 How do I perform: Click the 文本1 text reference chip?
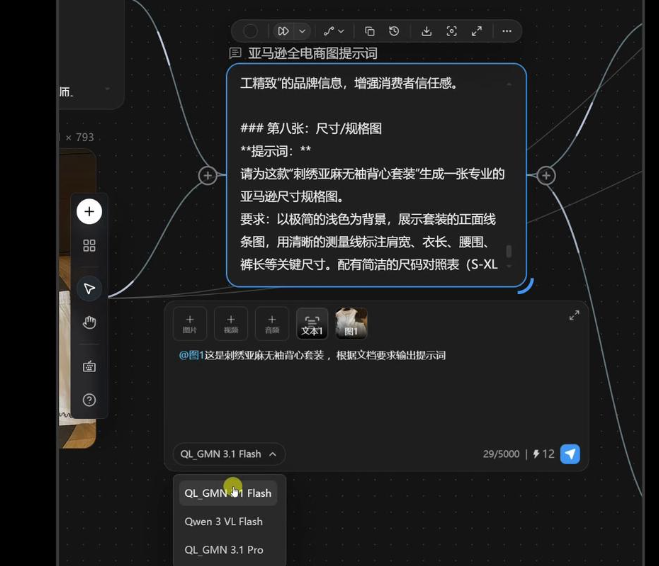point(312,324)
